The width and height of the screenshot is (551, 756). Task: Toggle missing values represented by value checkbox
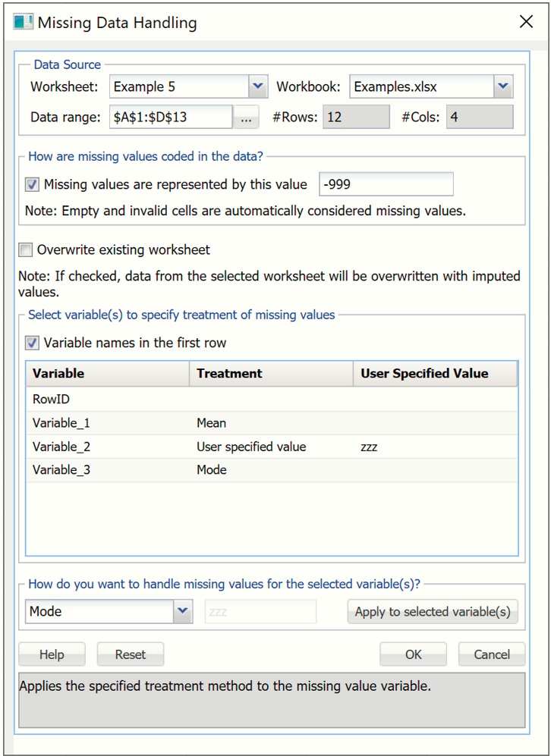[x=32, y=184]
